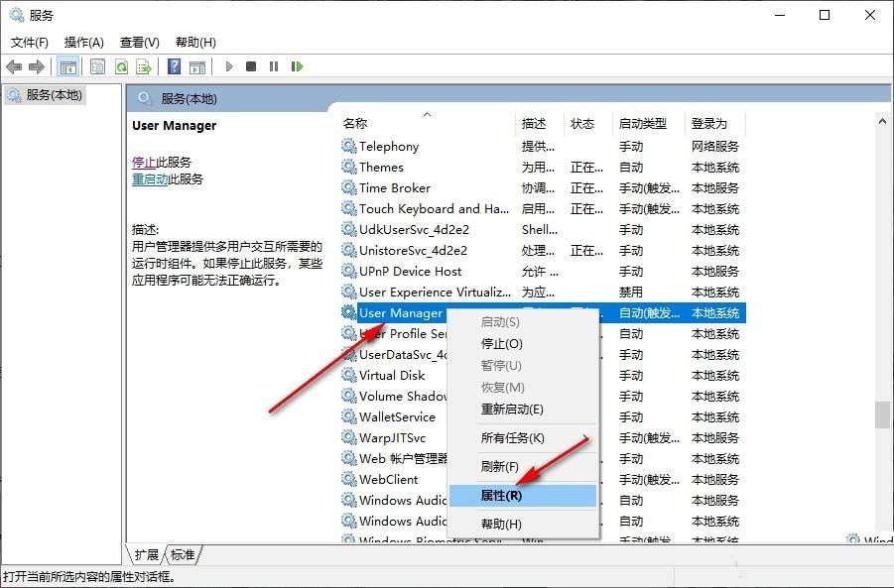Click the vertical scrollbar thumb in the services list

[882, 414]
